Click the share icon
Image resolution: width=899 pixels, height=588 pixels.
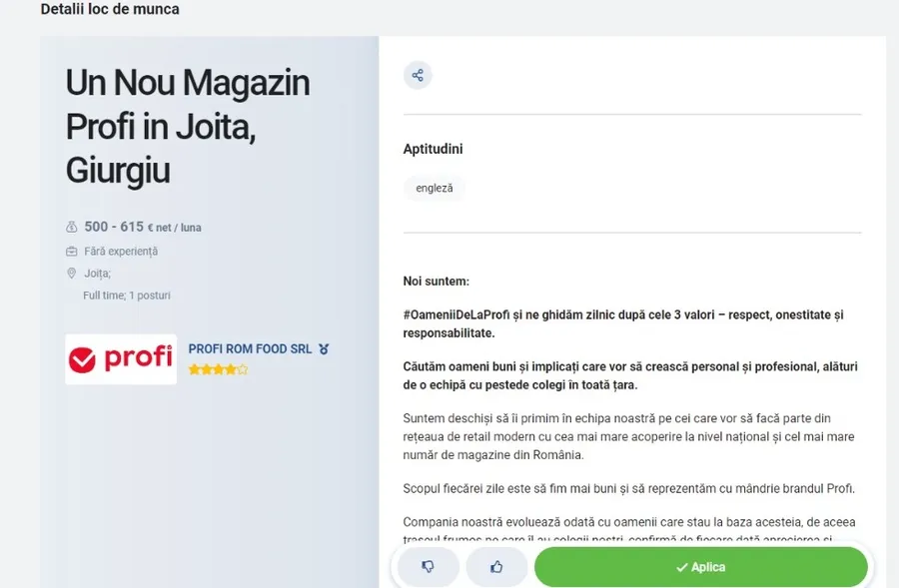(x=418, y=75)
